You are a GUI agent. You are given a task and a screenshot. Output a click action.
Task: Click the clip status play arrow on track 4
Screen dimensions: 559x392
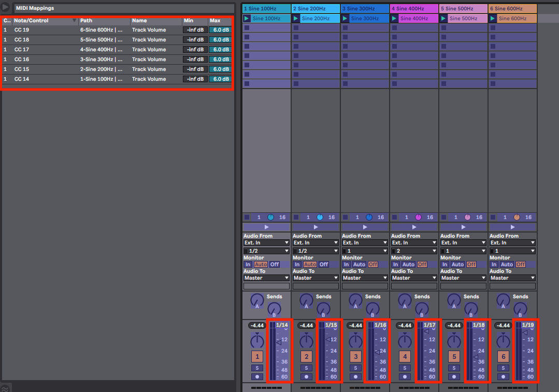click(x=414, y=227)
